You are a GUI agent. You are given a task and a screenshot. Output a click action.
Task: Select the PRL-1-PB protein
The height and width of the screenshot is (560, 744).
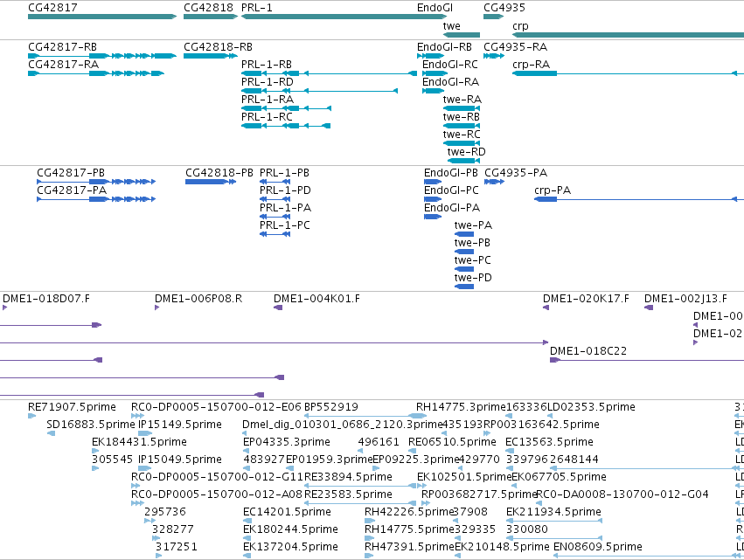coord(275,182)
